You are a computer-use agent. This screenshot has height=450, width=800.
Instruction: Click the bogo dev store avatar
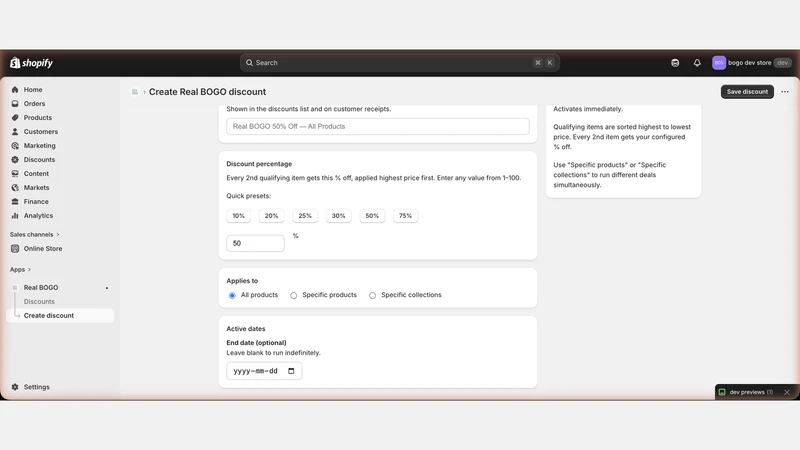click(719, 63)
